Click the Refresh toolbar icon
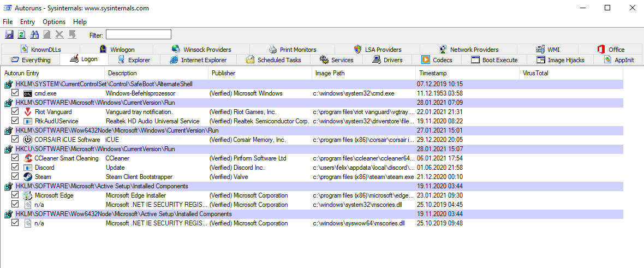 (22, 34)
